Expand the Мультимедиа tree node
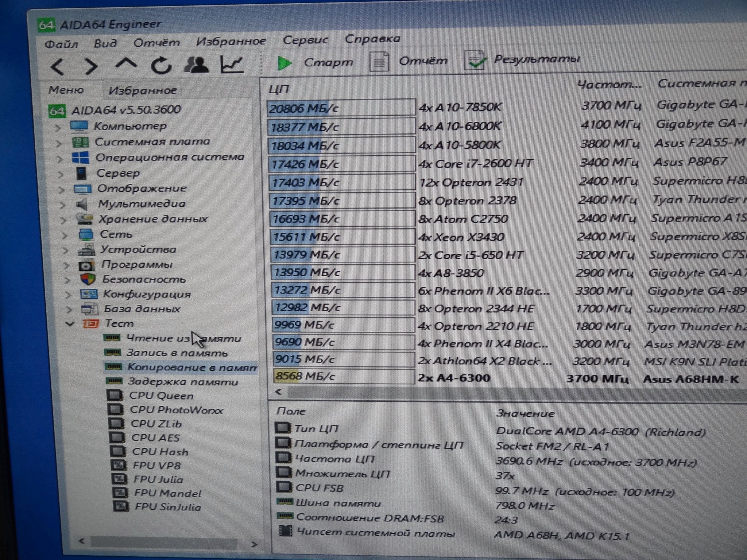 tap(63, 205)
